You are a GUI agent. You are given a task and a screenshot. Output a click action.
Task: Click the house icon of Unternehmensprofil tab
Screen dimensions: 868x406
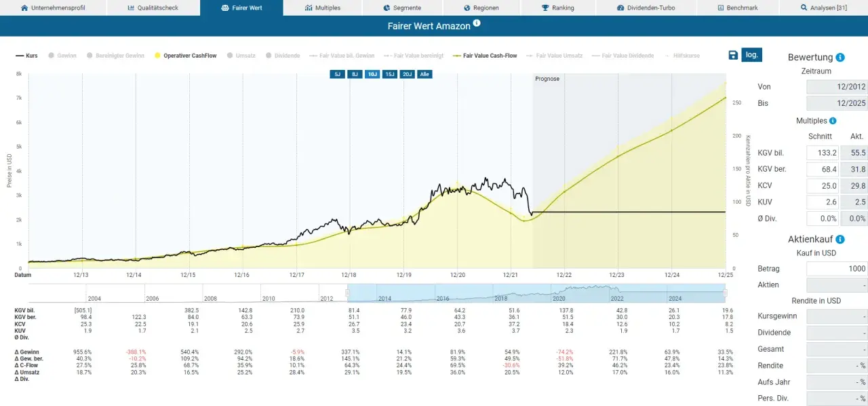pos(25,8)
